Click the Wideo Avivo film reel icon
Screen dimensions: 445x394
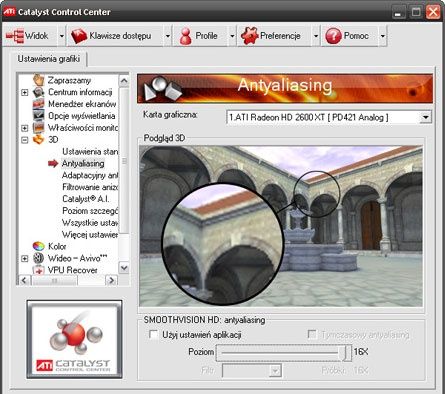pyautogui.click(x=39, y=258)
